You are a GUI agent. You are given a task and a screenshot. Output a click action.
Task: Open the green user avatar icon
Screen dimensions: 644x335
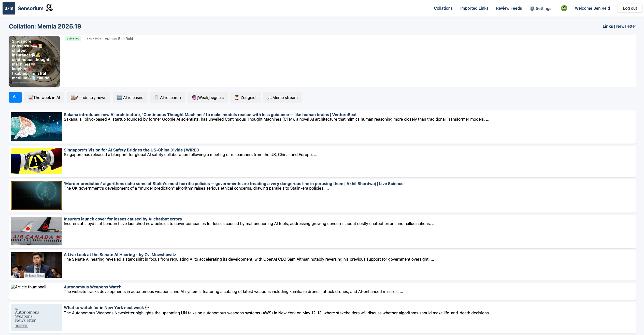[564, 8]
